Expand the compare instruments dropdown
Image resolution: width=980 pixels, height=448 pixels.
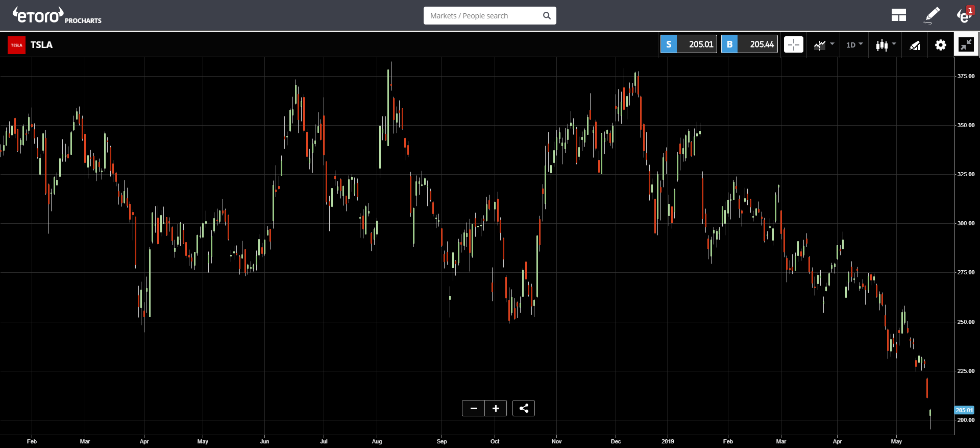pos(824,45)
